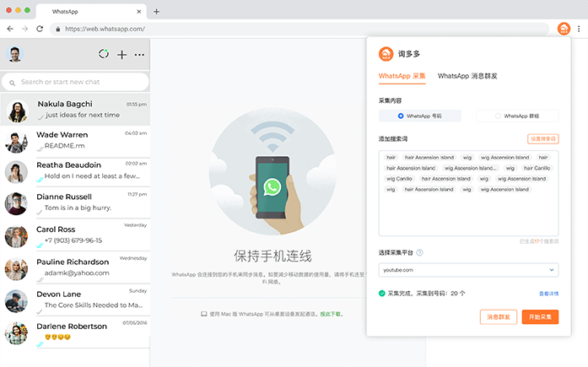Click the browser forward arrow
Screen dimensions: 588x367
pyautogui.click(x=24, y=29)
